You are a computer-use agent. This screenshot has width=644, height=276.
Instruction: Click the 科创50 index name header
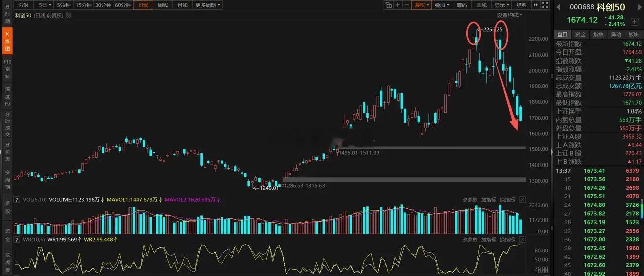611,7
